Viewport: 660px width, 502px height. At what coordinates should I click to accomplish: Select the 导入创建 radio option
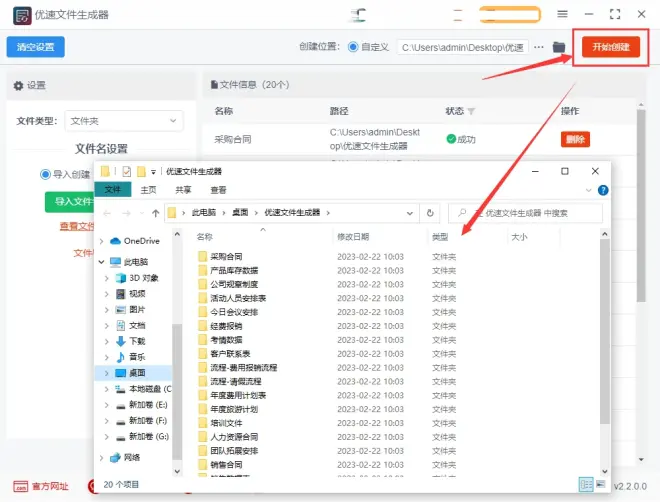[45, 174]
